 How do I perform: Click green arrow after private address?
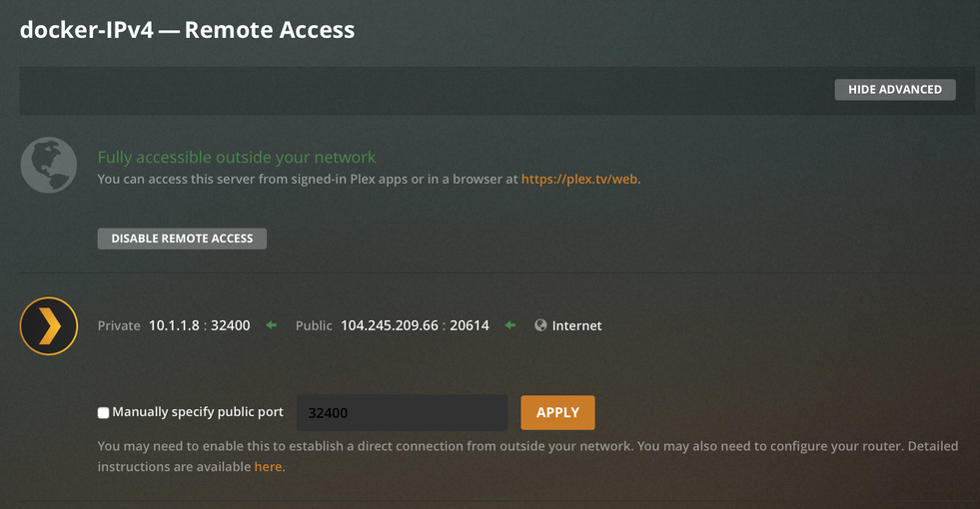(x=272, y=325)
